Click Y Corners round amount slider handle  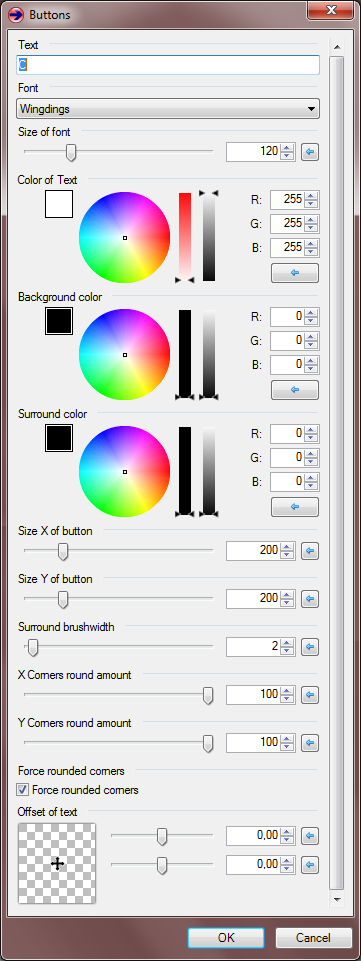[208, 743]
